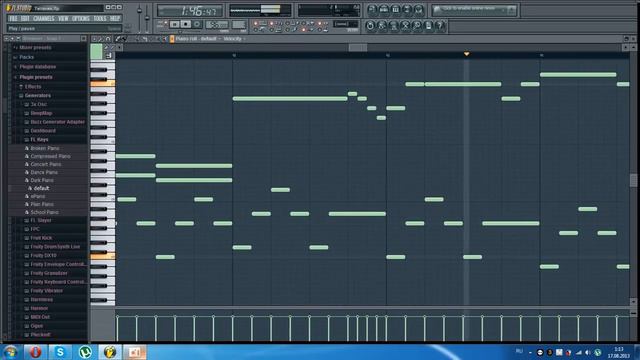Open the FILE menu
The width and height of the screenshot is (640, 360).
pos(13,19)
